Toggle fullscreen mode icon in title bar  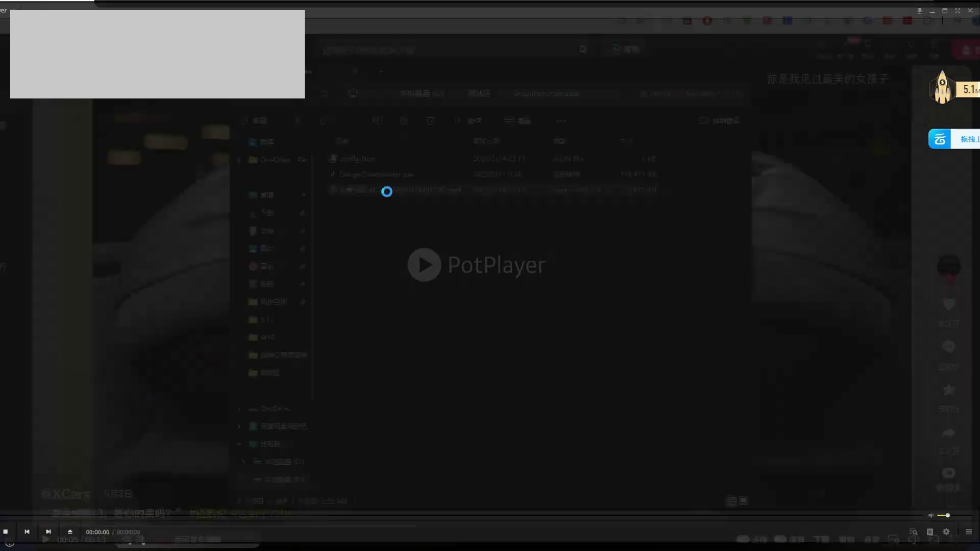click(958, 11)
